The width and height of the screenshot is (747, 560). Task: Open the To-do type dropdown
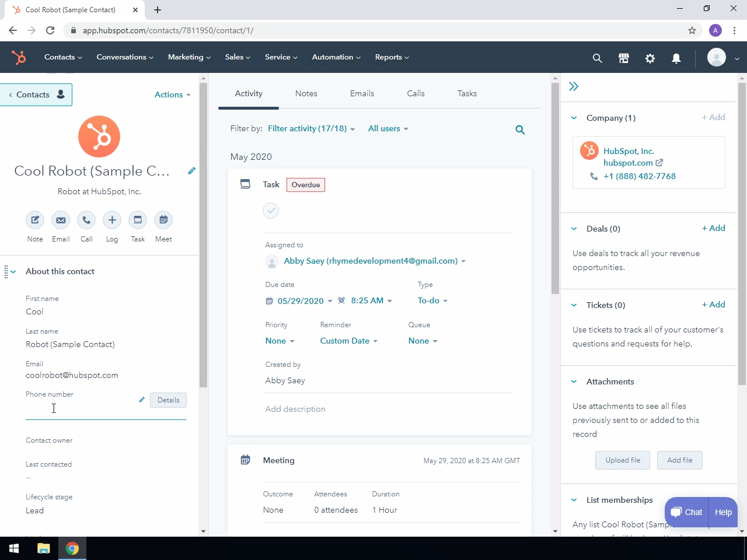click(x=432, y=300)
